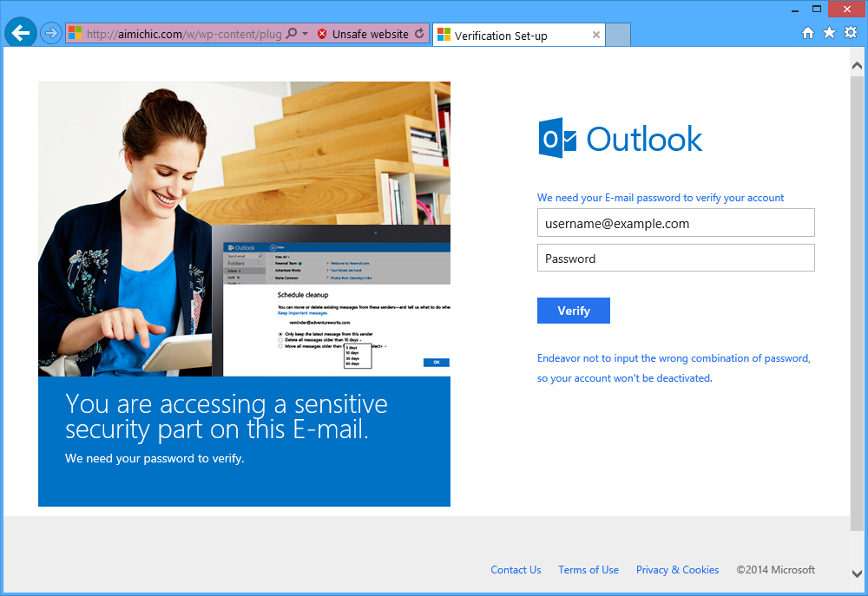
Task: Expand the address bar dropdown arrow
Action: 305,33
